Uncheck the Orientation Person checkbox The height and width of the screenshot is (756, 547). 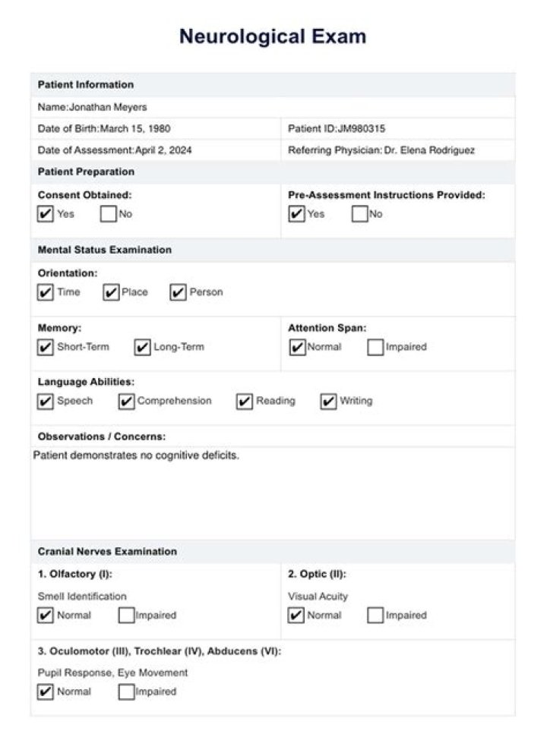click(x=179, y=292)
